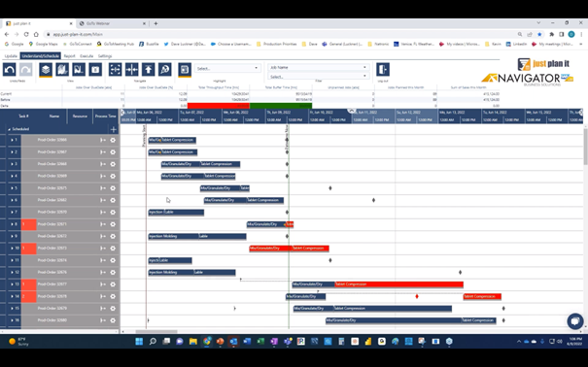This screenshot has width=588, height=367.
Task: Expand task row 1
Action: [x=12, y=140]
